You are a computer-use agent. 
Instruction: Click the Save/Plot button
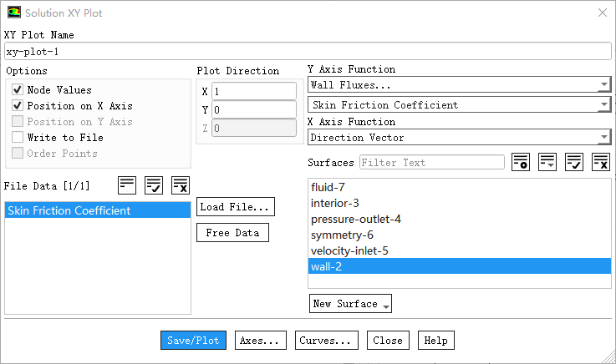pos(193,341)
